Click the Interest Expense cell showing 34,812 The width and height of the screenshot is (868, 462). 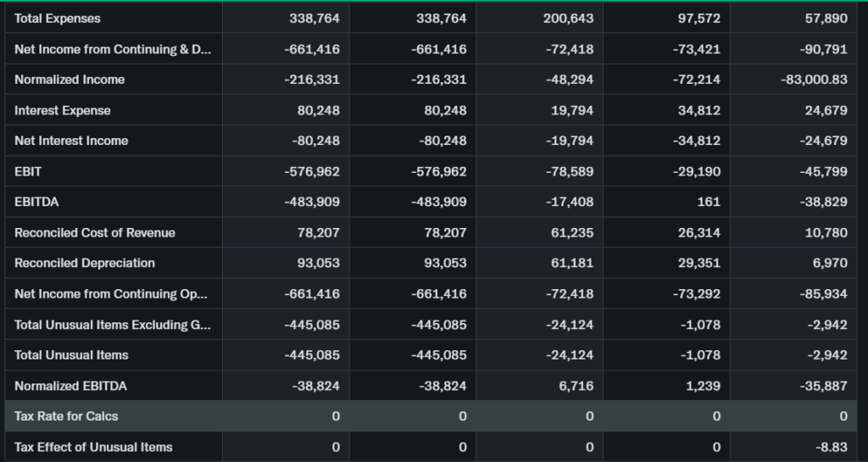point(699,110)
